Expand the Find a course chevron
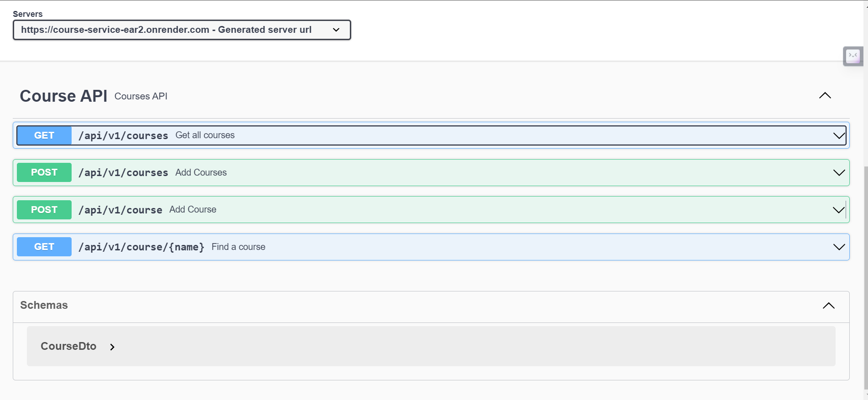 pyautogui.click(x=839, y=247)
